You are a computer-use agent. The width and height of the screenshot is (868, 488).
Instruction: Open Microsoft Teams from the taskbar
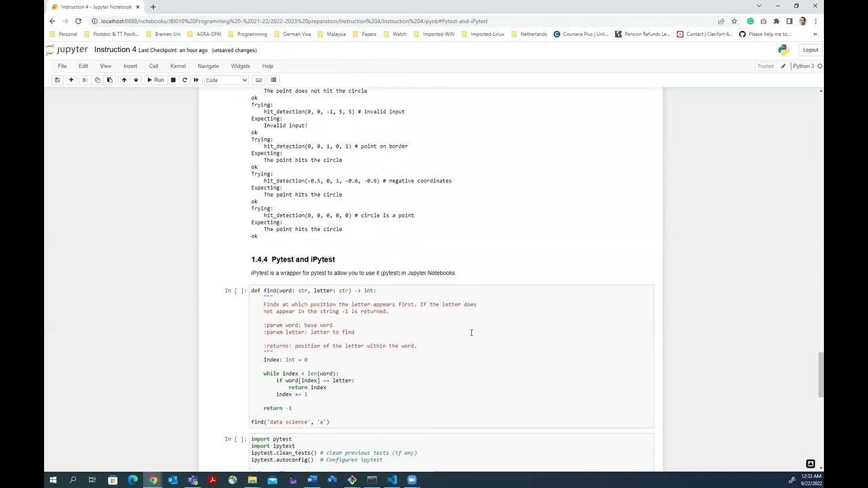pos(193,480)
